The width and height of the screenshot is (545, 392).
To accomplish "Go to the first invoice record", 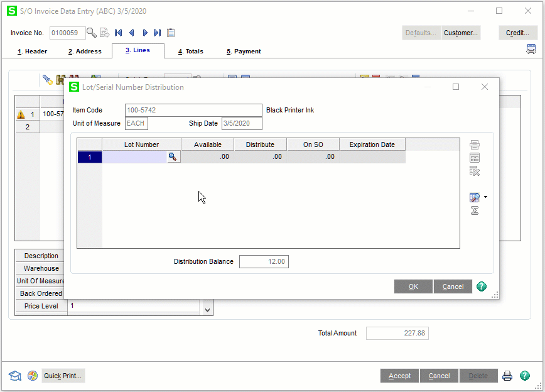I will [118, 33].
